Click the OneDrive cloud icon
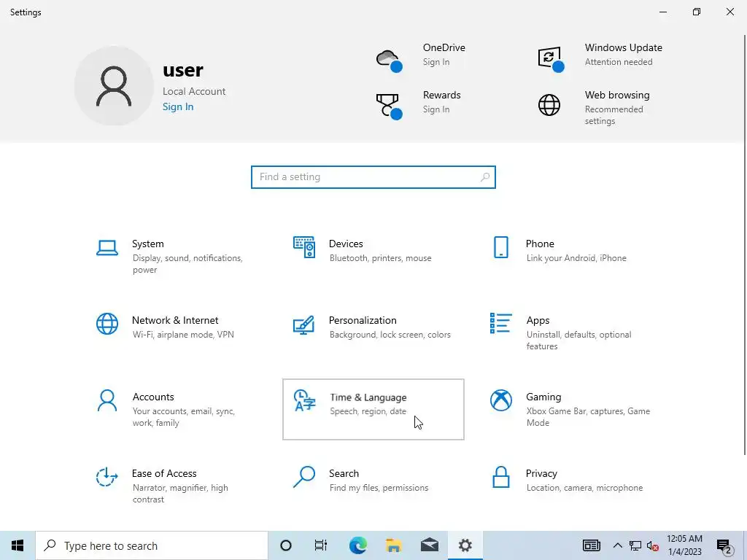 (390, 61)
